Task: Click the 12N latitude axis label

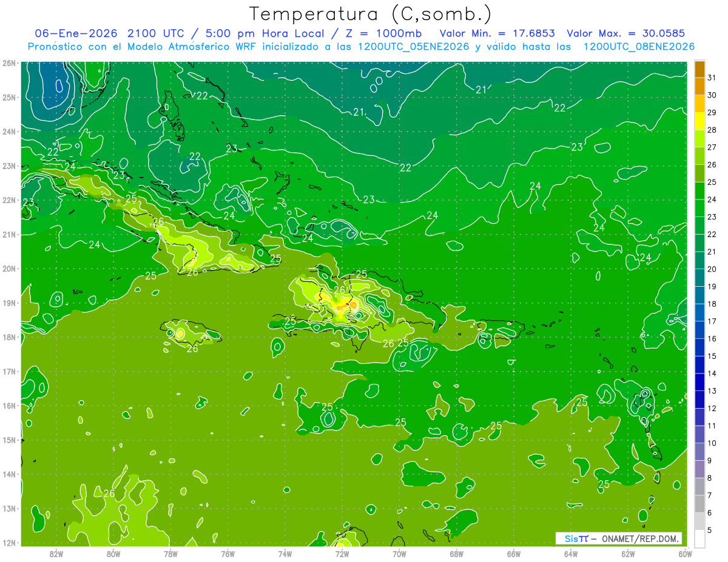Action: coord(9,543)
